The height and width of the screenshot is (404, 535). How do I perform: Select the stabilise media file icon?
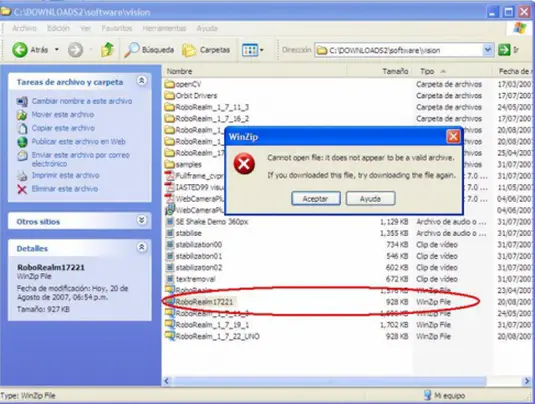170,233
